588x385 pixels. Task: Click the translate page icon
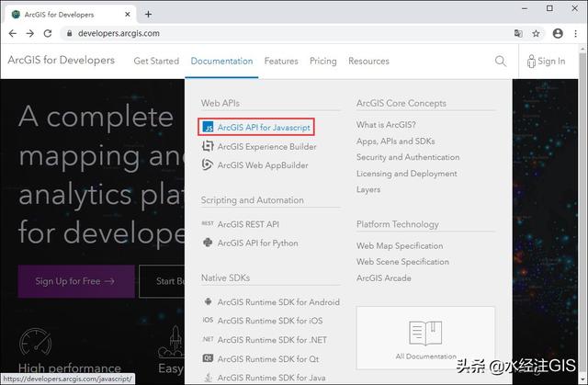[x=518, y=33]
